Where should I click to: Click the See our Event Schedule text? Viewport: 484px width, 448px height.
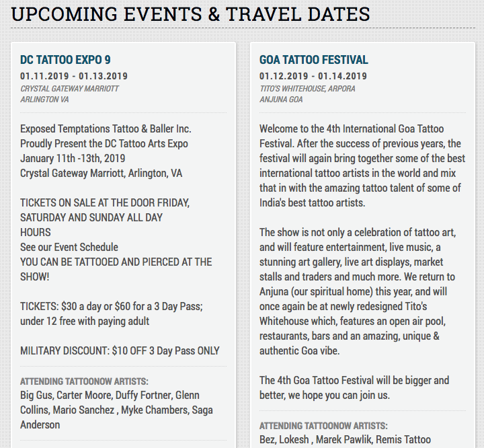(x=69, y=247)
